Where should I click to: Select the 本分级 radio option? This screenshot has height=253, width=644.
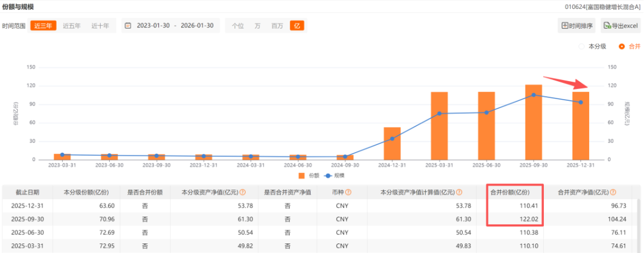coord(592,47)
